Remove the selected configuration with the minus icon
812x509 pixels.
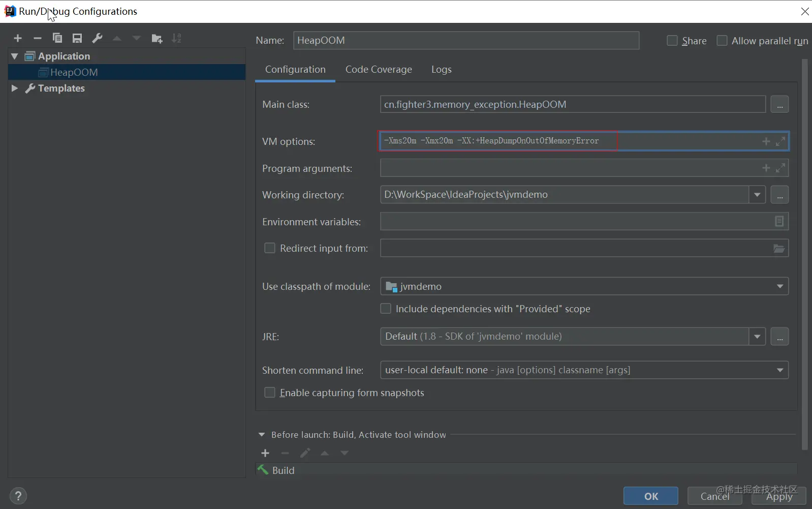(38, 38)
